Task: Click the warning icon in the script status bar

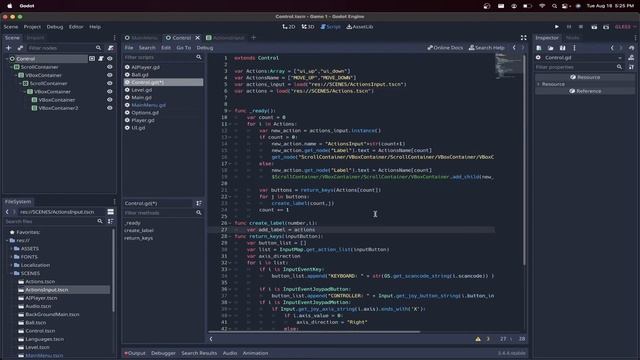Action: [478, 339]
